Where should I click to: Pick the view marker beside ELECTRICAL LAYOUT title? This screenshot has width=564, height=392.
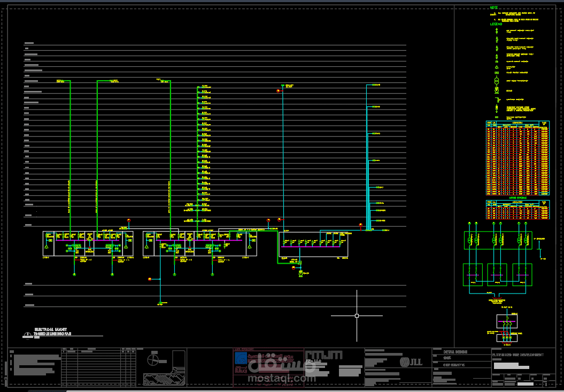pyautogui.click(x=27, y=336)
